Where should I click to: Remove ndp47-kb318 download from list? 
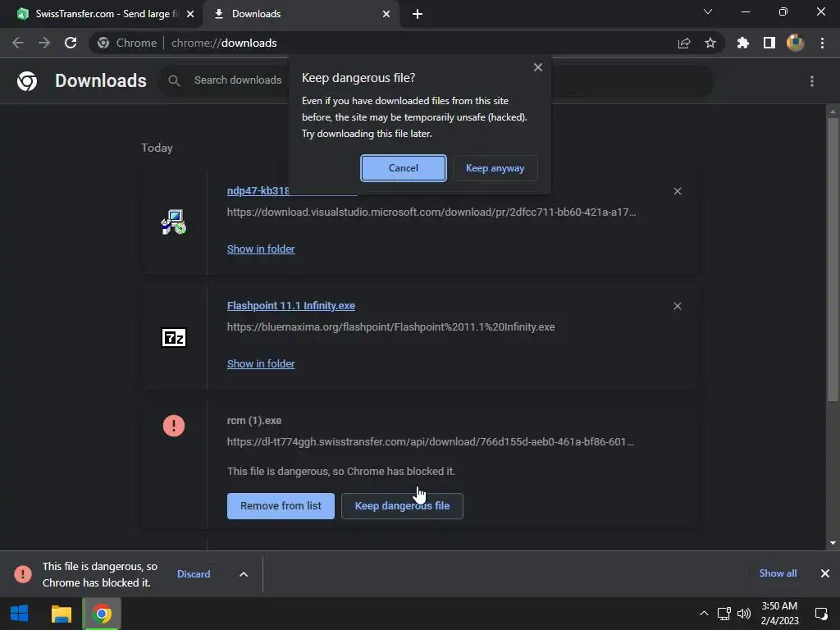tap(677, 191)
